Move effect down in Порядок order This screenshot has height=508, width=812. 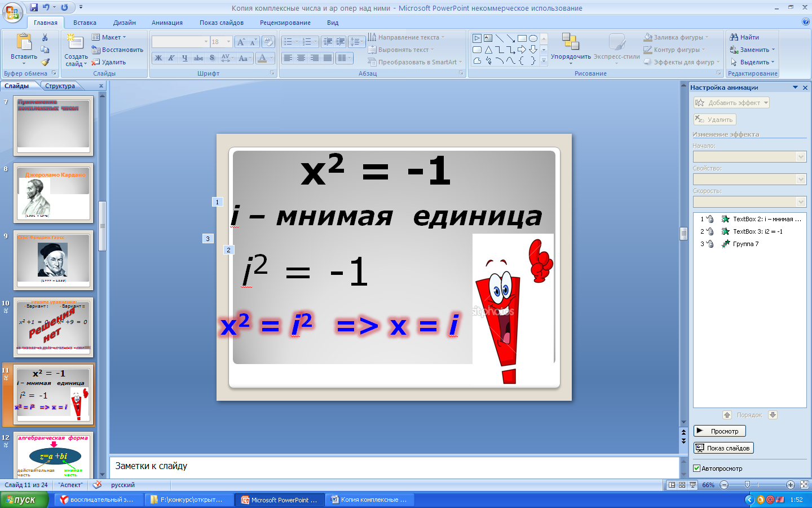click(x=773, y=415)
